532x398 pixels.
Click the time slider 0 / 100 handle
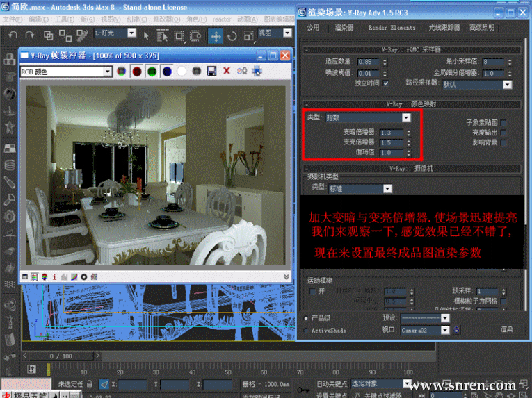pos(61,356)
